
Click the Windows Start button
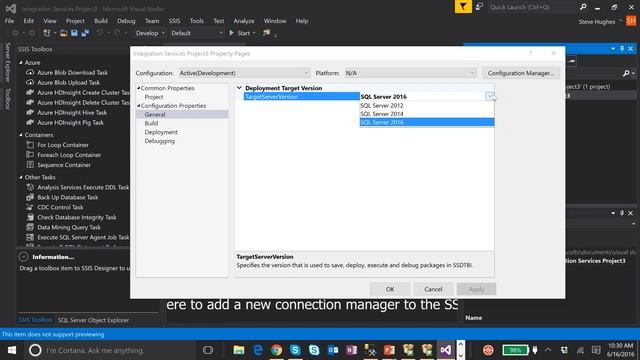click(x=11, y=350)
